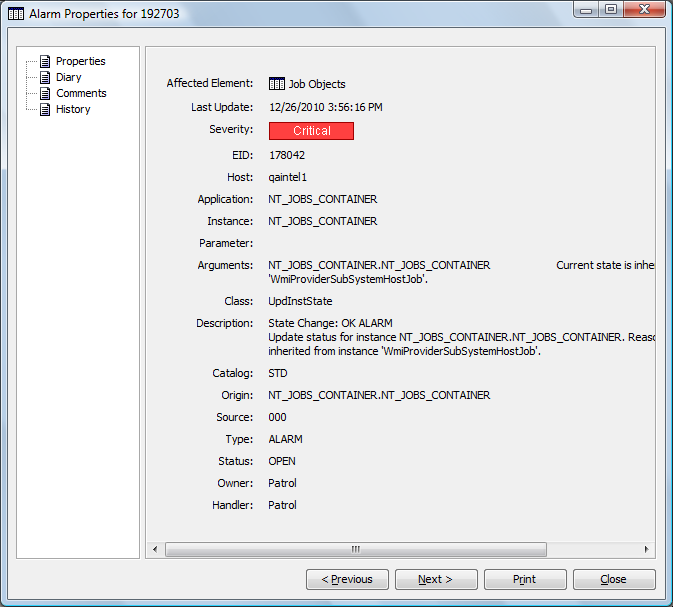Click the Arguments label
The image size is (673, 607).
point(225,265)
